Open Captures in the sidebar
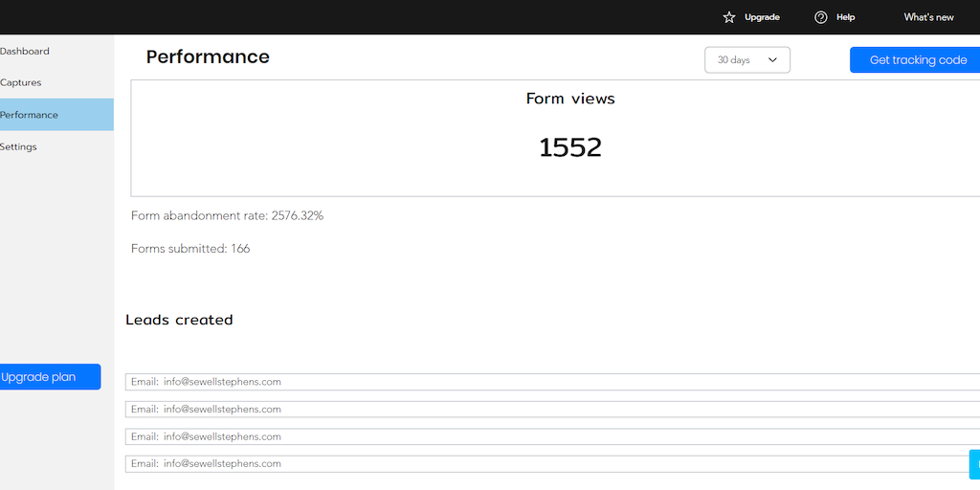980x490 pixels. coord(21,82)
